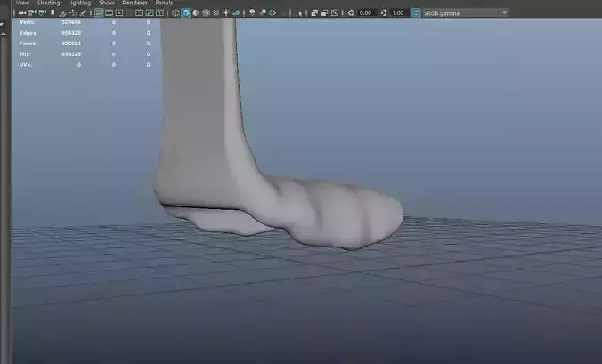
Task: Toggle Screen Space Ambient Occlusion icon
Action: tap(252, 12)
